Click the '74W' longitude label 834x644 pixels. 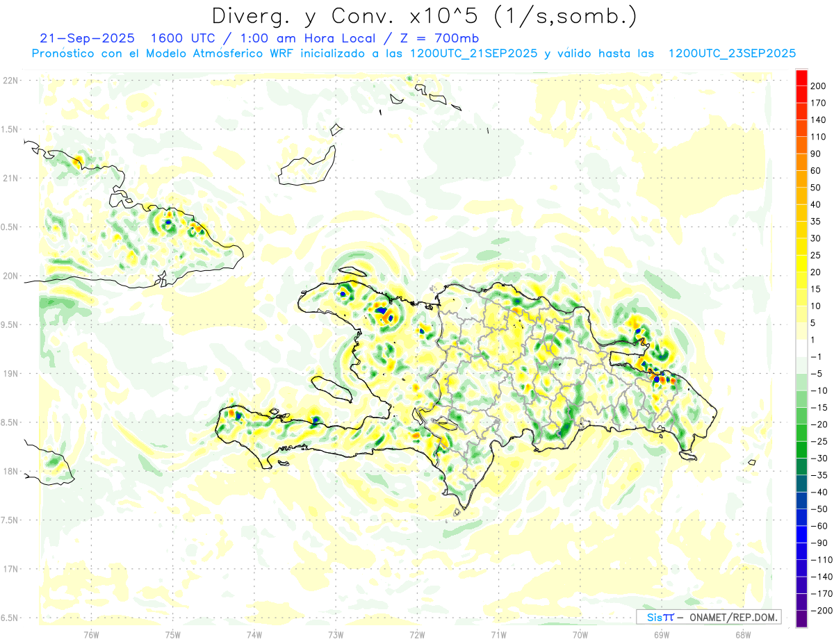[254, 635]
